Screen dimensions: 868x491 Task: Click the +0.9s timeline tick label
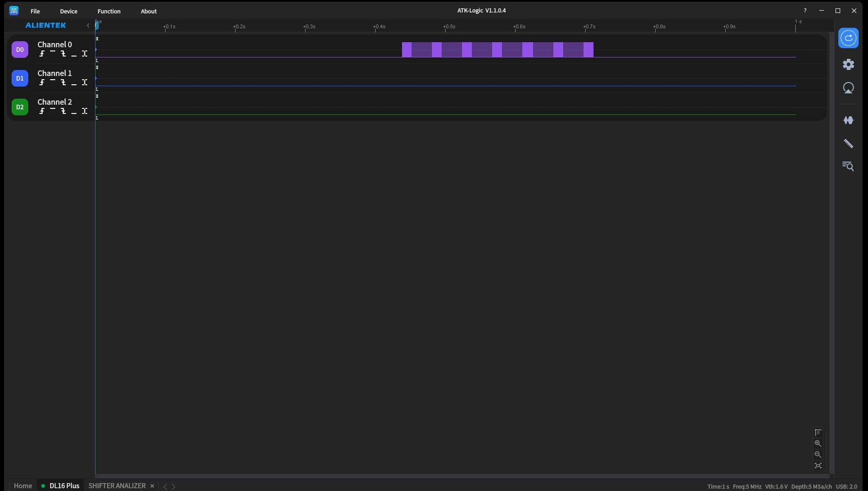pos(729,26)
